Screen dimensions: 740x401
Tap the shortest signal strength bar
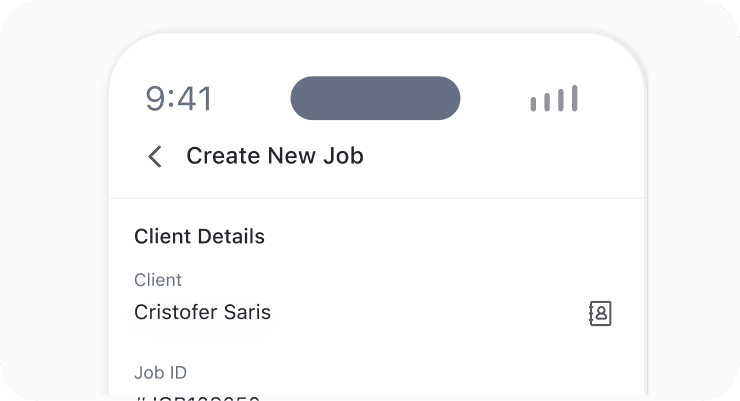[x=533, y=104]
